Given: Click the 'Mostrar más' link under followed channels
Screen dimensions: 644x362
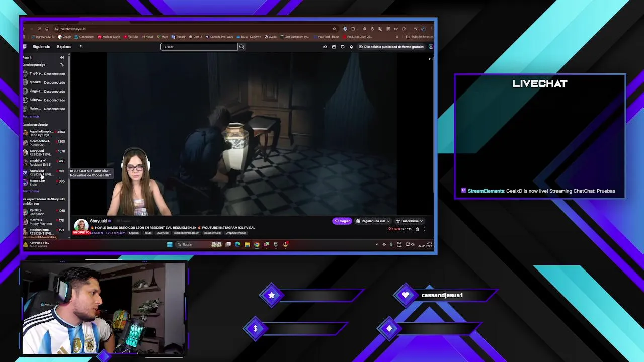Looking at the screenshot, I should tap(31, 116).
